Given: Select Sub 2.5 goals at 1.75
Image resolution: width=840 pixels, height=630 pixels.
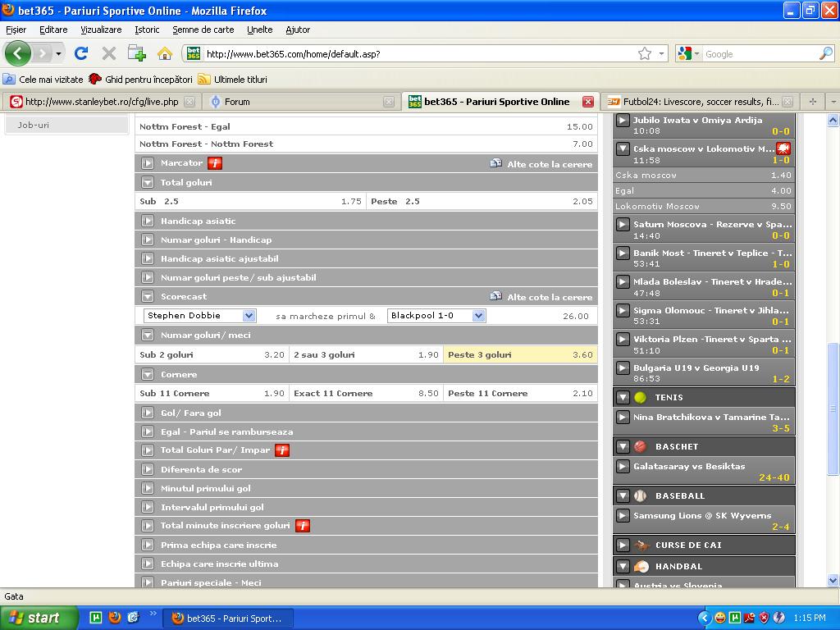Looking at the screenshot, I should pos(250,202).
